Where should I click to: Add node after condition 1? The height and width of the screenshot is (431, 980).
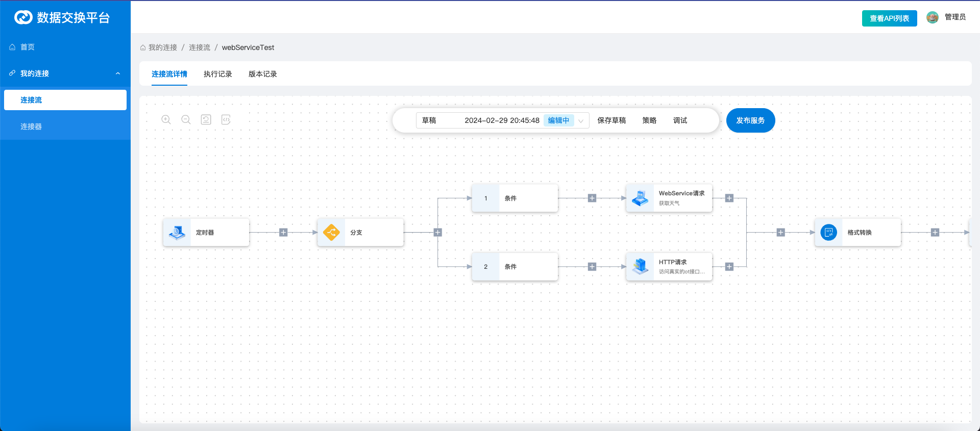pos(592,198)
